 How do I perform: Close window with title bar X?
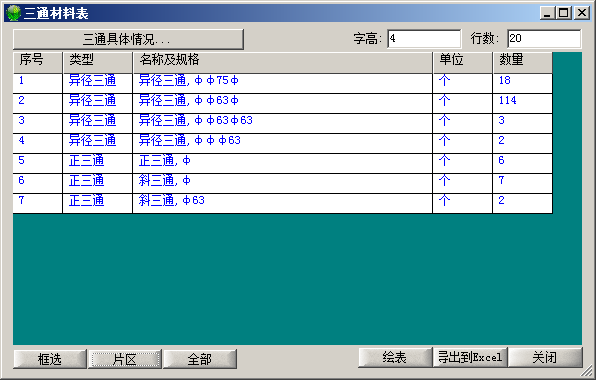pos(582,13)
